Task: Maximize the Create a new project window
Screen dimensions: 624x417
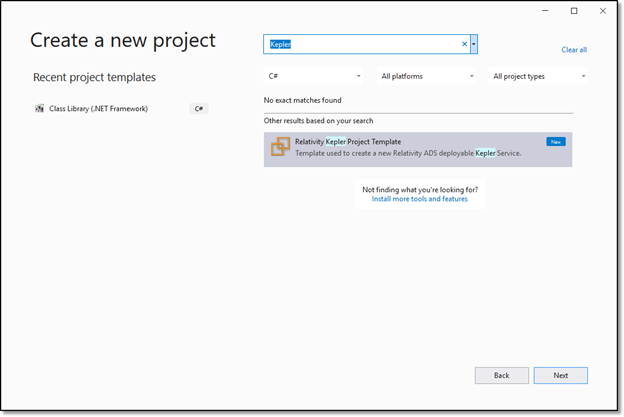Action: tap(574, 11)
